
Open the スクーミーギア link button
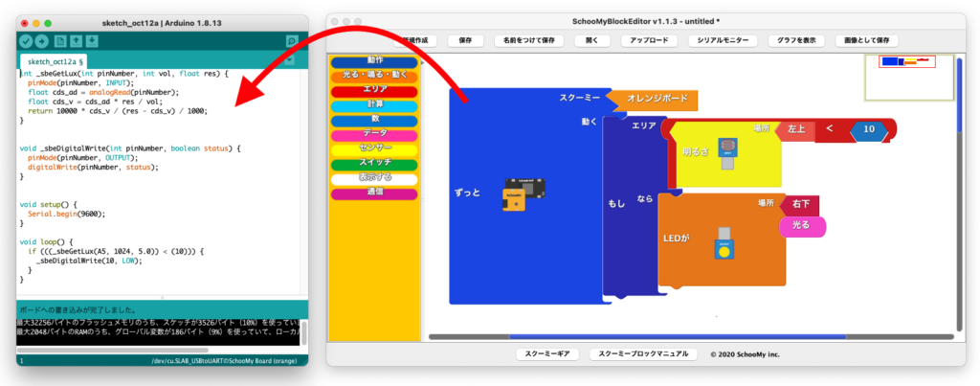pyautogui.click(x=549, y=354)
